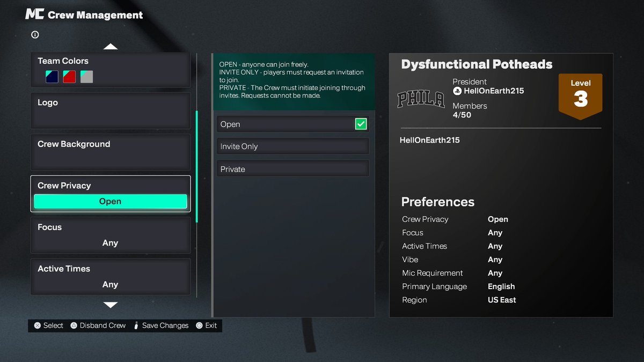Click the triangle button icon for Disband Crew
Screen dimensions: 644x362
click(74, 326)
